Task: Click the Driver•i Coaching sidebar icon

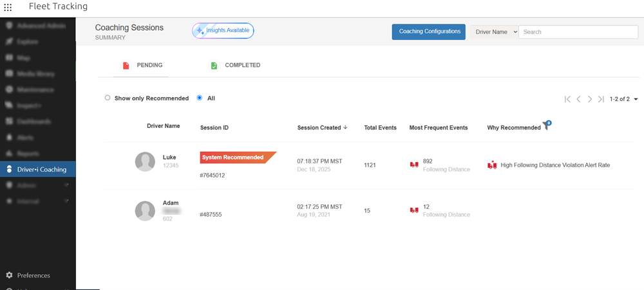Action: click(9, 169)
